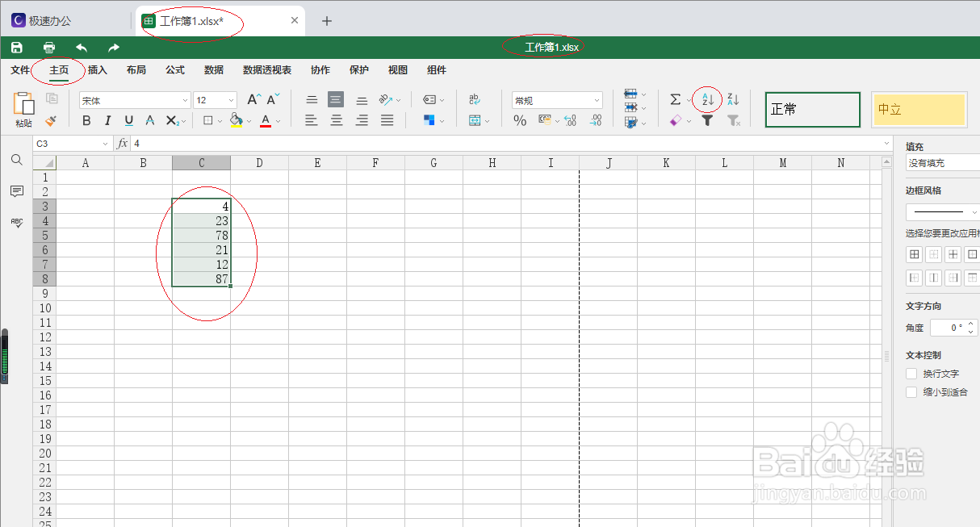
Task: Apply the filter icon in the ribbon
Action: coord(708,120)
